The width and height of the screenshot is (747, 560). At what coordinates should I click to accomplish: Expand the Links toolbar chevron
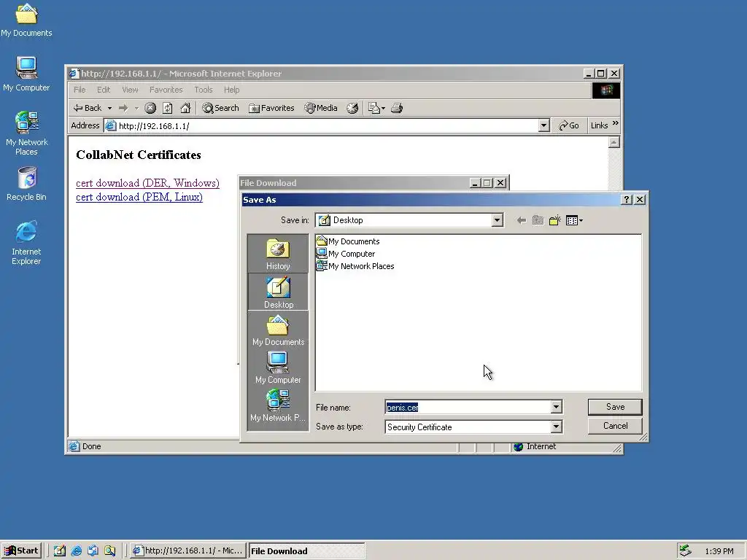(616, 123)
